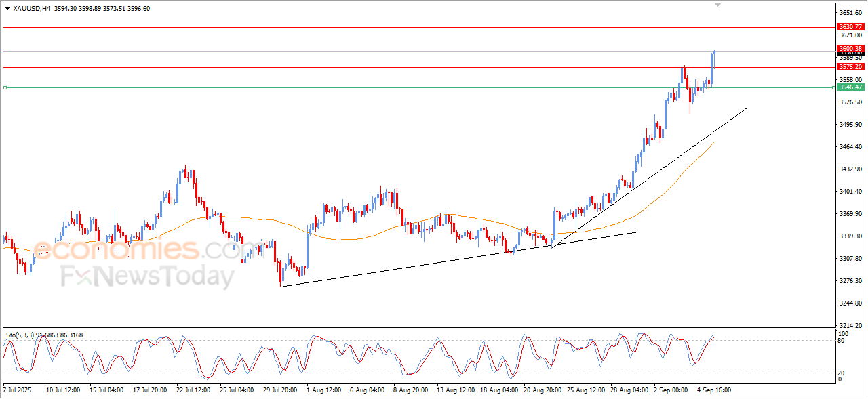Click the 3621.00 price scale value
This screenshot has height=399, width=868.
pyautogui.click(x=850, y=35)
